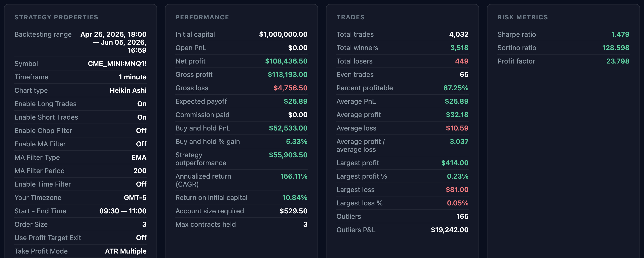Screen dimensions: 644x258
Task: Click the Enable MA Filter Off value
Action: point(141,144)
